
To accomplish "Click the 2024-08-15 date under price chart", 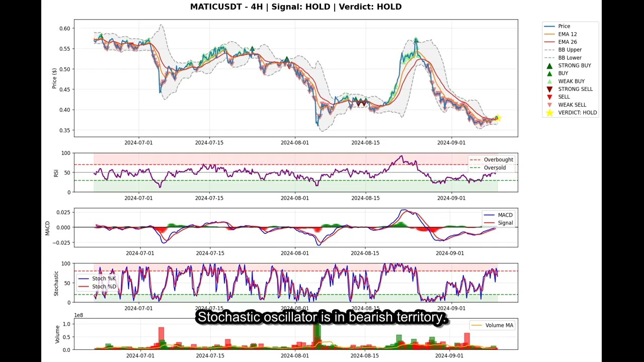I will [365, 143].
